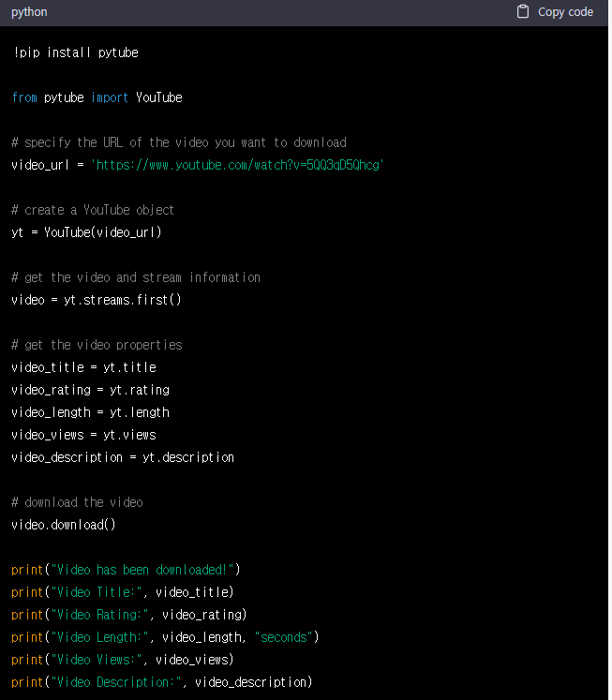
Task: Click the comment about specifying the URL
Action: [x=179, y=142]
